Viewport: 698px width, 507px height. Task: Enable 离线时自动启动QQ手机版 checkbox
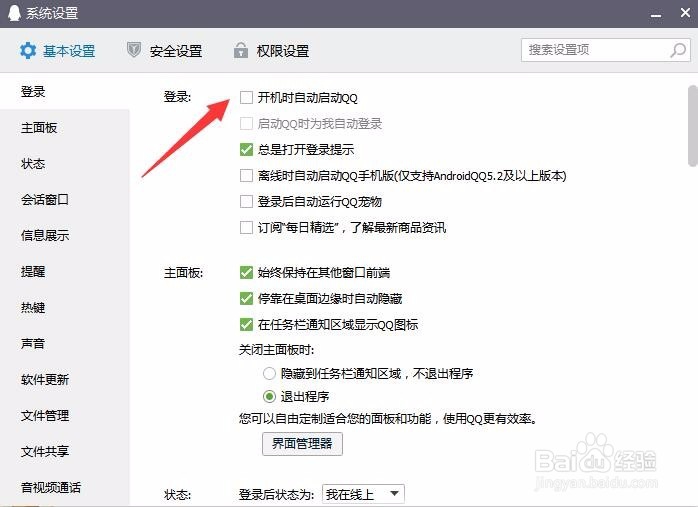point(246,176)
